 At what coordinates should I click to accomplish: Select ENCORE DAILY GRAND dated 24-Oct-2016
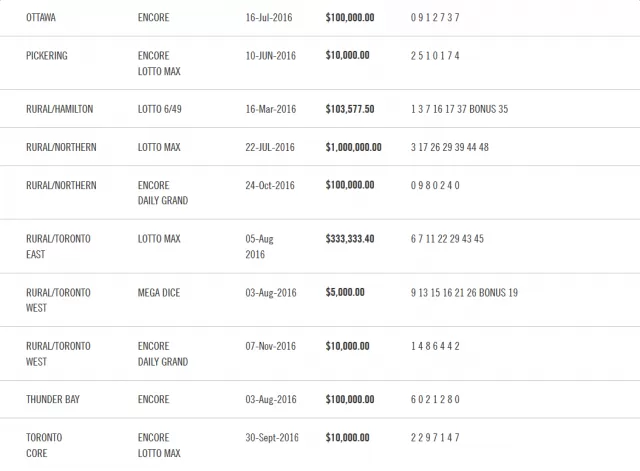coord(163,193)
